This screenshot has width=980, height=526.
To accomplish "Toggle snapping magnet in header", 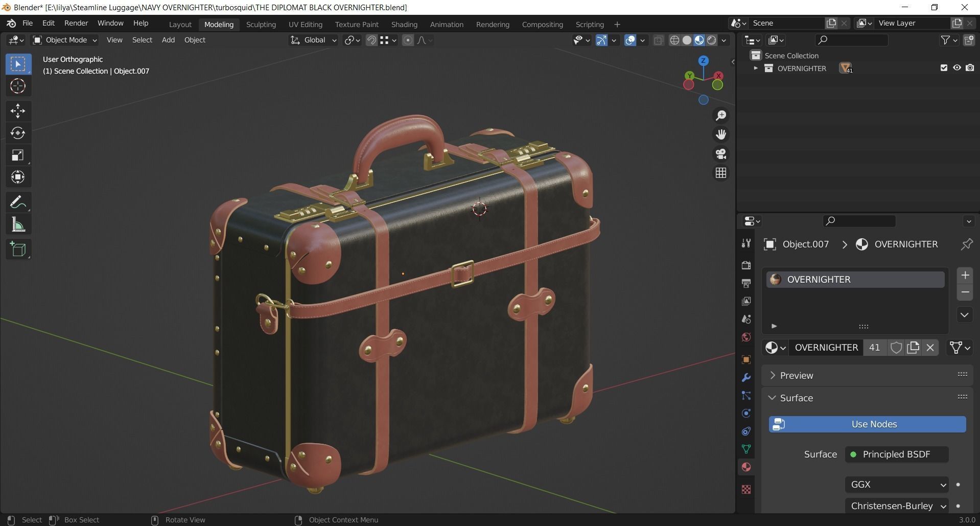I will click(371, 40).
